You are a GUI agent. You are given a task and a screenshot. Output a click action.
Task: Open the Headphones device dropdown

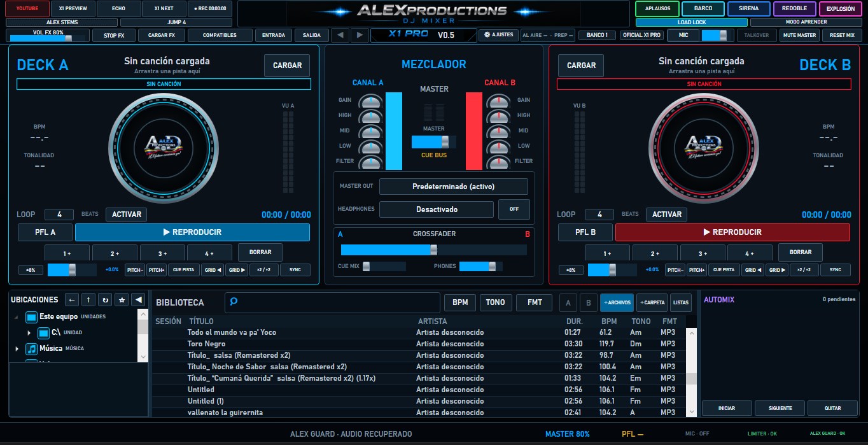point(437,209)
